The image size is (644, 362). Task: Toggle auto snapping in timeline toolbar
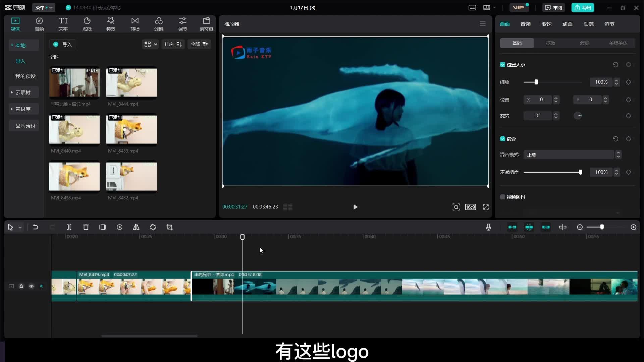tap(529, 227)
